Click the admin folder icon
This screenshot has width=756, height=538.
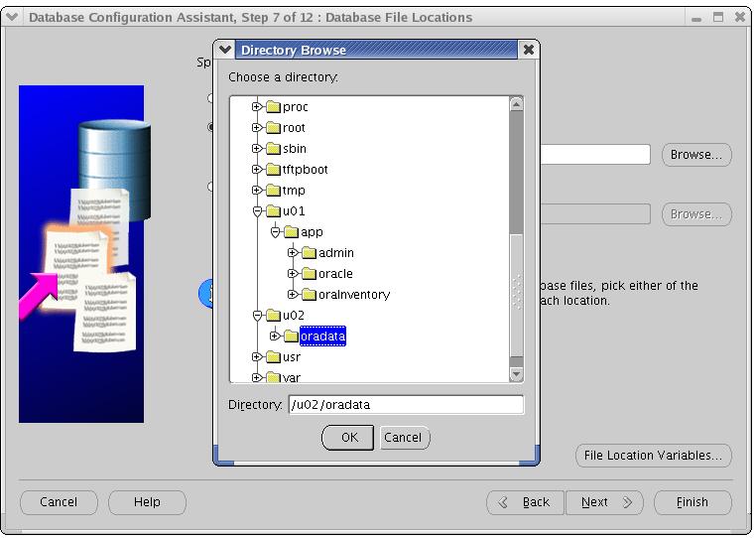tap(309, 253)
